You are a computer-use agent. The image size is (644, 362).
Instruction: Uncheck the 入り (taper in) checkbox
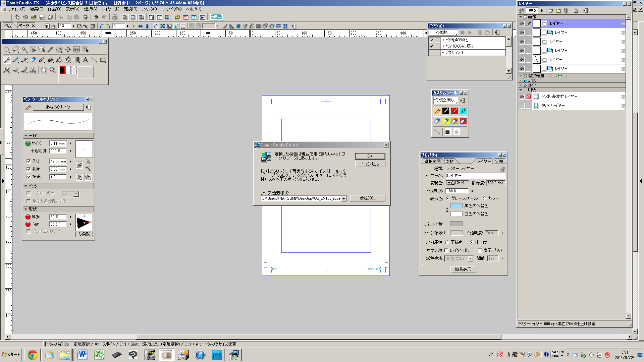pos(29,161)
